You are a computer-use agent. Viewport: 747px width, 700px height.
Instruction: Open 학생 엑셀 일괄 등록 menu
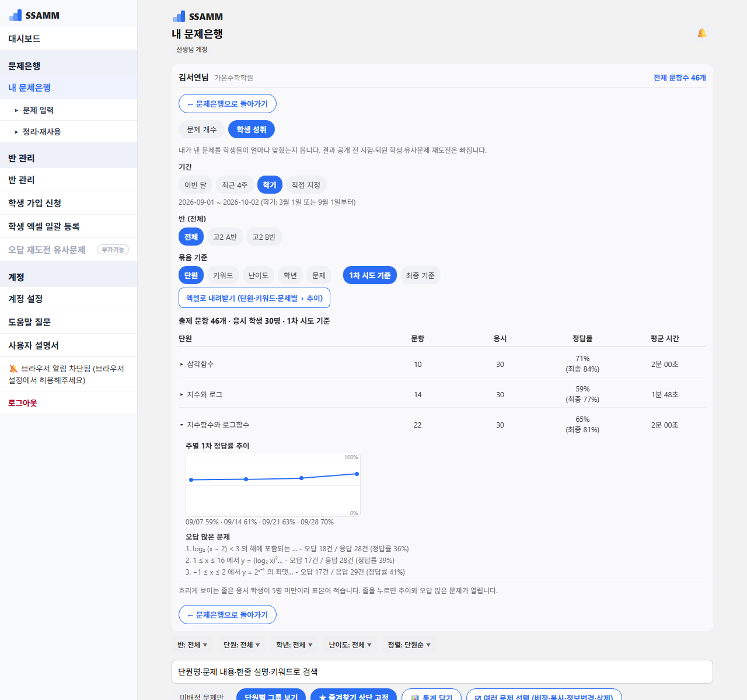pos(68,226)
